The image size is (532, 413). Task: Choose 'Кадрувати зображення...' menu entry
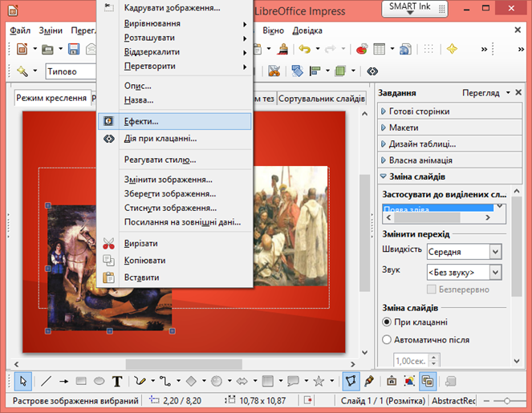point(174,8)
